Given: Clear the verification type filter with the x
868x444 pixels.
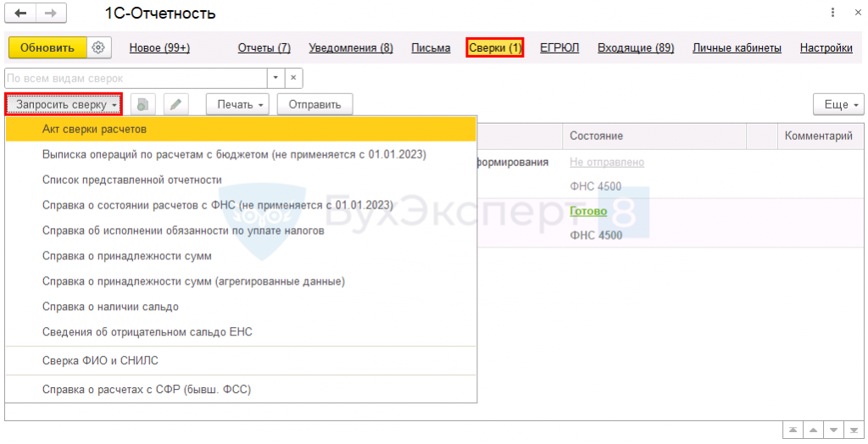Looking at the screenshot, I should 293,78.
